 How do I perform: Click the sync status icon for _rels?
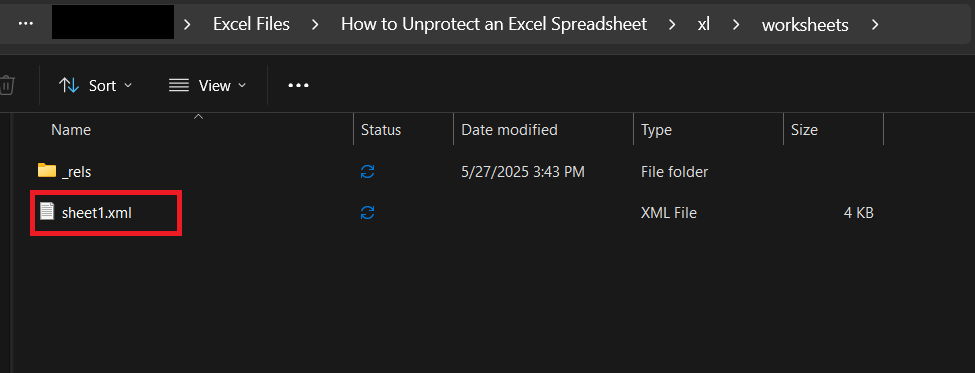point(367,172)
